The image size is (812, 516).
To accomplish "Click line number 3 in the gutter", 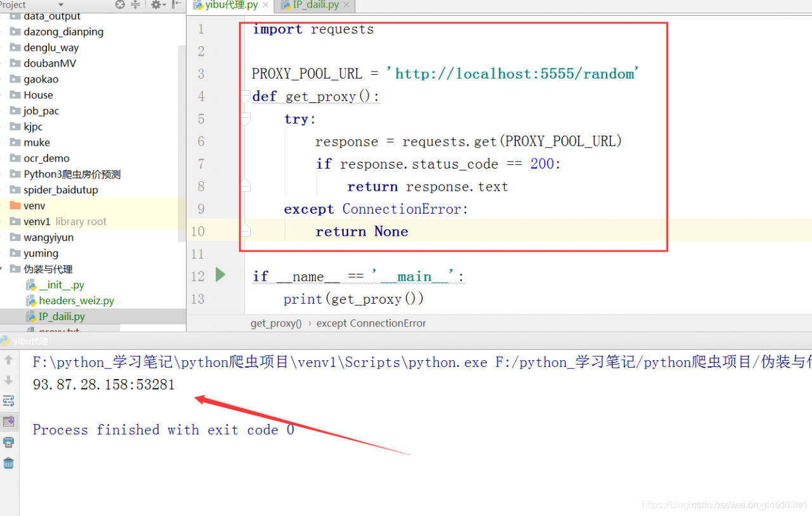I will point(201,74).
